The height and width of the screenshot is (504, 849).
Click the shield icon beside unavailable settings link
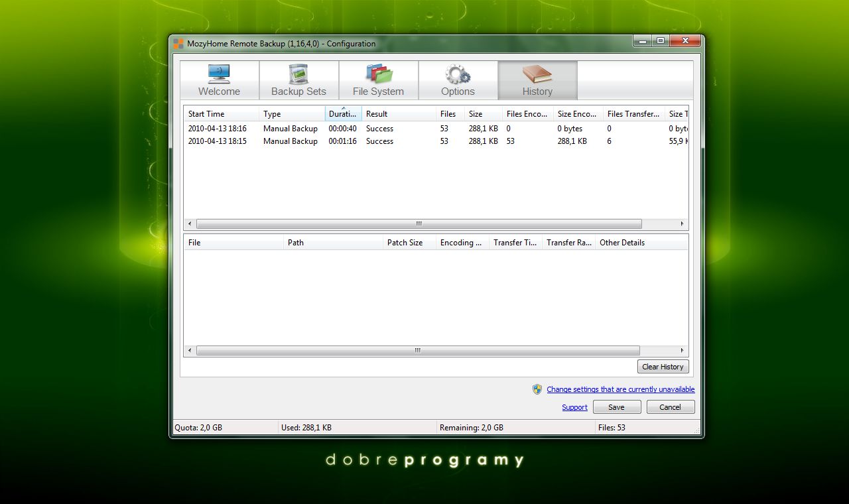pyautogui.click(x=537, y=389)
